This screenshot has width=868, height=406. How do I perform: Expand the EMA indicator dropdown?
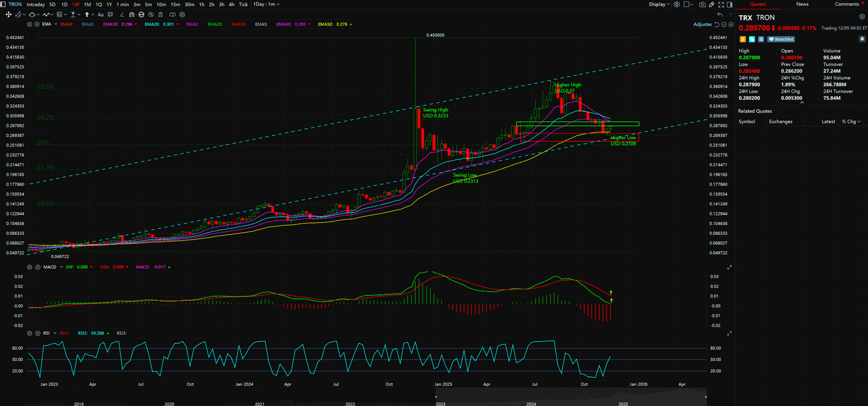pos(56,24)
